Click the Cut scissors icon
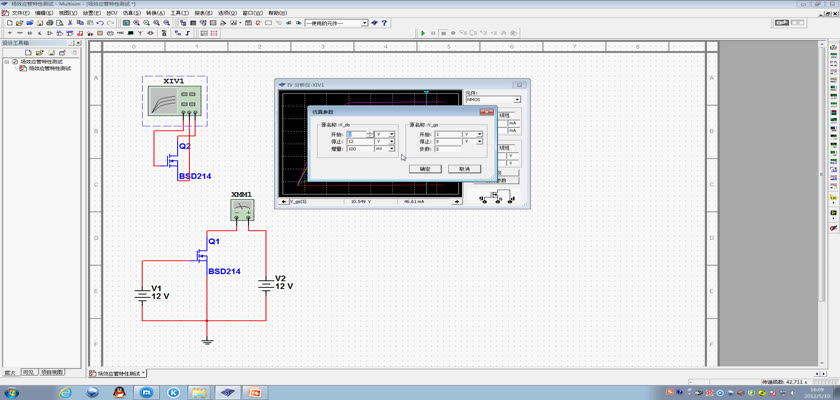 [70, 23]
